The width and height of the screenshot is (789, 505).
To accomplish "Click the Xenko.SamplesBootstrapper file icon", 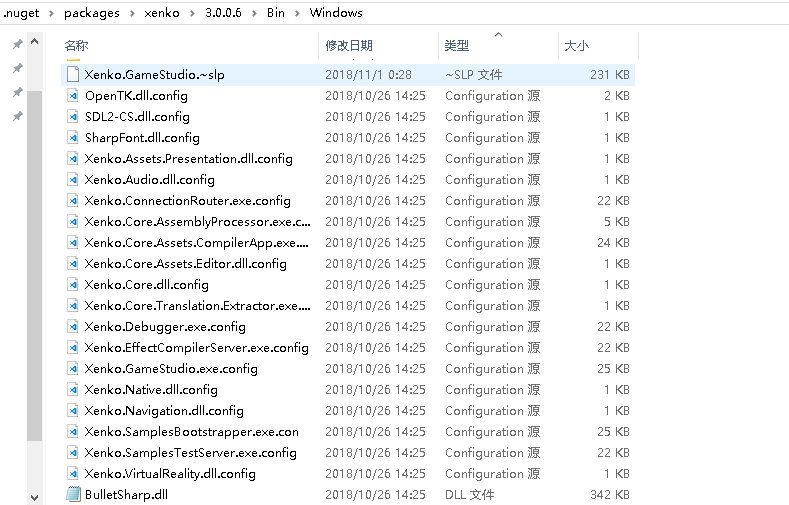I will point(73,432).
